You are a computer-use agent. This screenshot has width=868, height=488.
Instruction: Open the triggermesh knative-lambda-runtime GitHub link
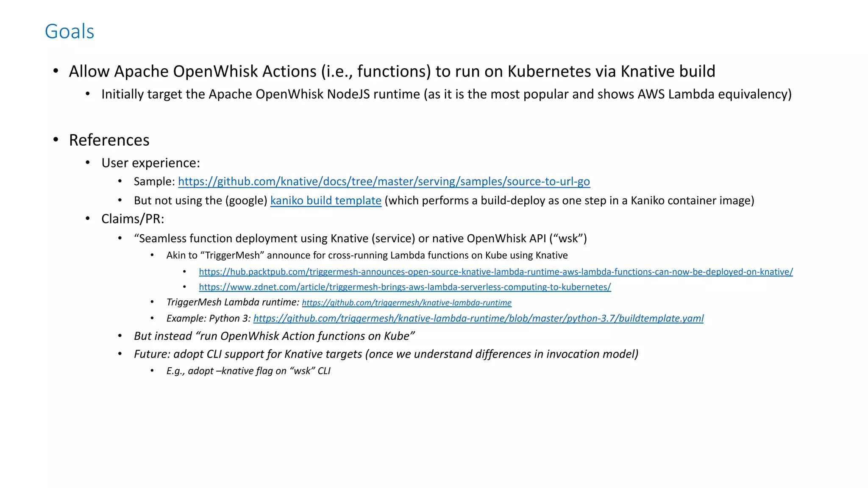[406, 303]
